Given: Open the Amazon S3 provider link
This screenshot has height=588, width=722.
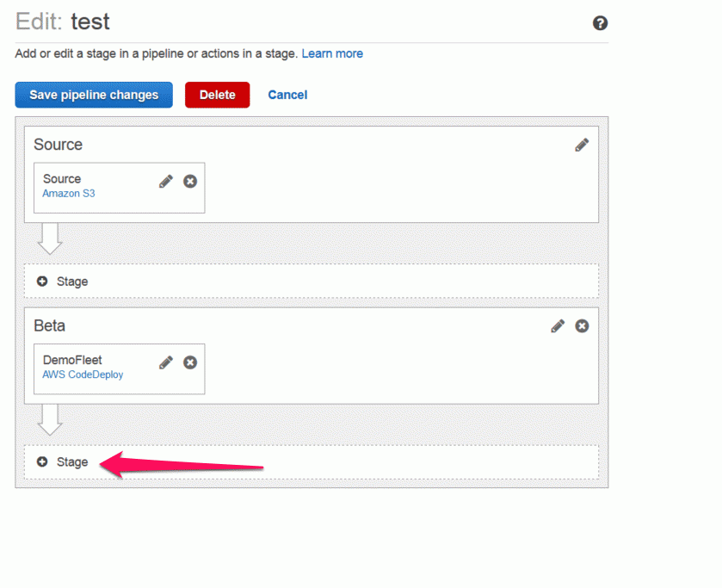Looking at the screenshot, I should tap(69, 194).
